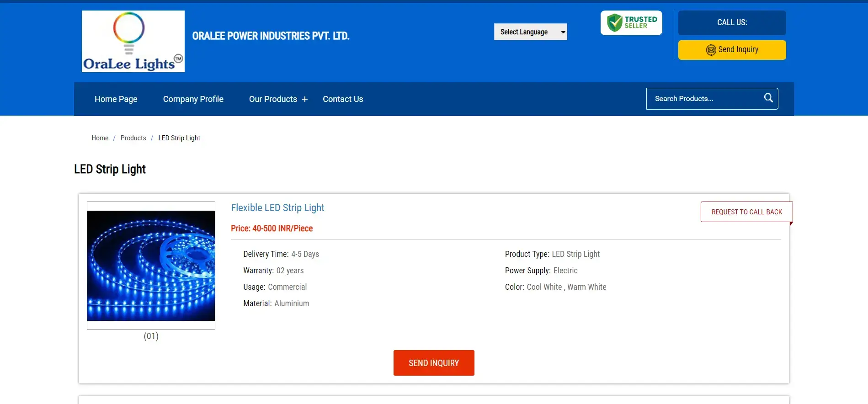Image resolution: width=868 pixels, height=404 pixels.
Task: Click the Price: 40-500 INR/Piece text
Action: click(272, 229)
